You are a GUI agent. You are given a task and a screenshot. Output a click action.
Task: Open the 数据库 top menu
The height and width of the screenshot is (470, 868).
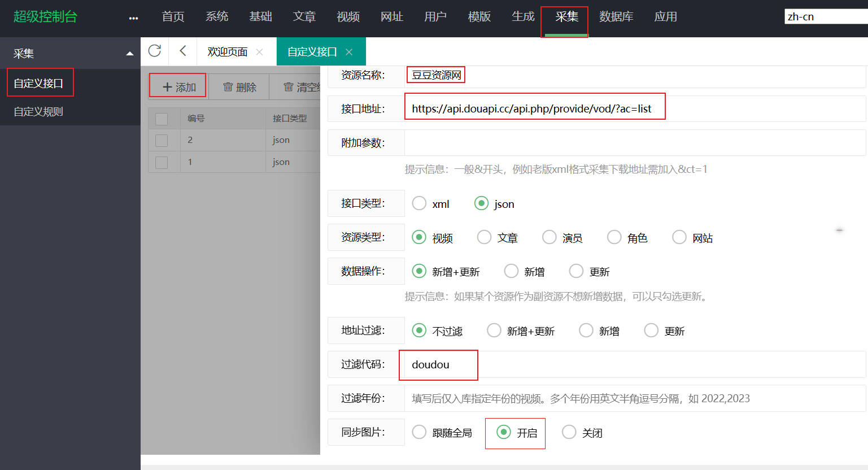click(x=616, y=17)
